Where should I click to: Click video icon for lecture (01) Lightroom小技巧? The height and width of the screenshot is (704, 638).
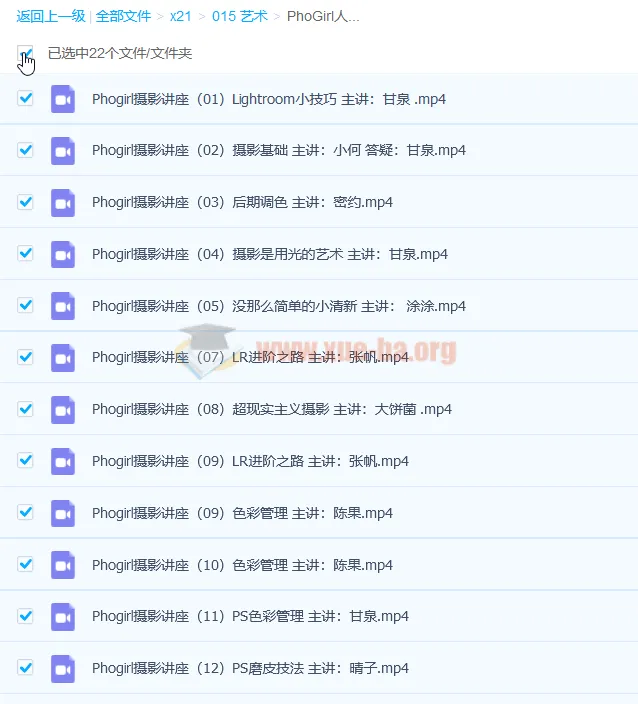(63, 99)
